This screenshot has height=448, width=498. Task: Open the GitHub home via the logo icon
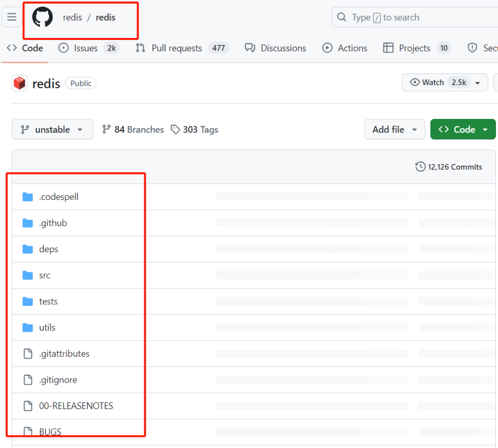point(42,17)
